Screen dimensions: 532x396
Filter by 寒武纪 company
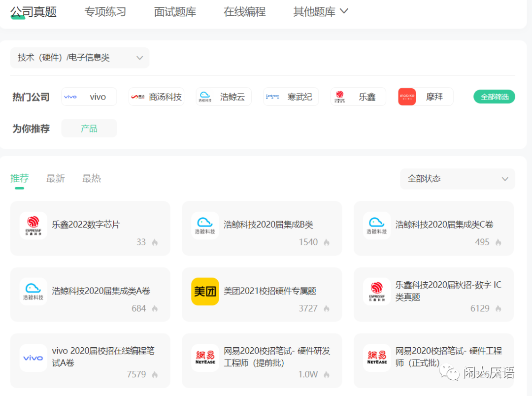pyautogui.click(x=299, y=97)
